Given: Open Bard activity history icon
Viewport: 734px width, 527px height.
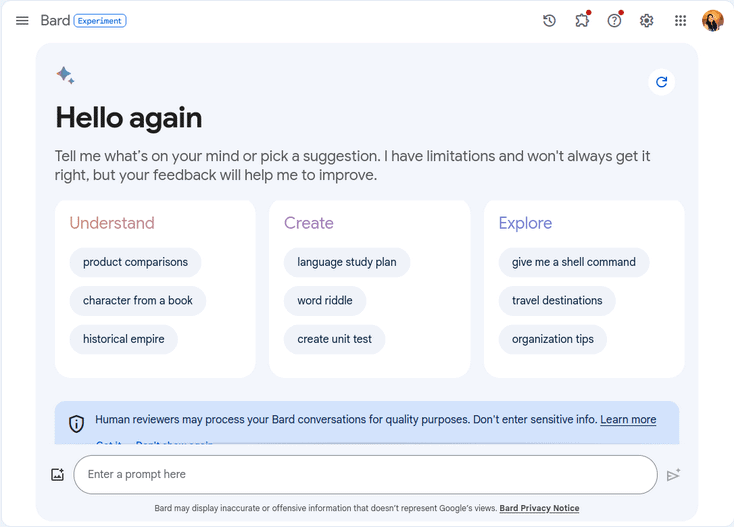Looking at the screenshot, I should tap(549, 21).
